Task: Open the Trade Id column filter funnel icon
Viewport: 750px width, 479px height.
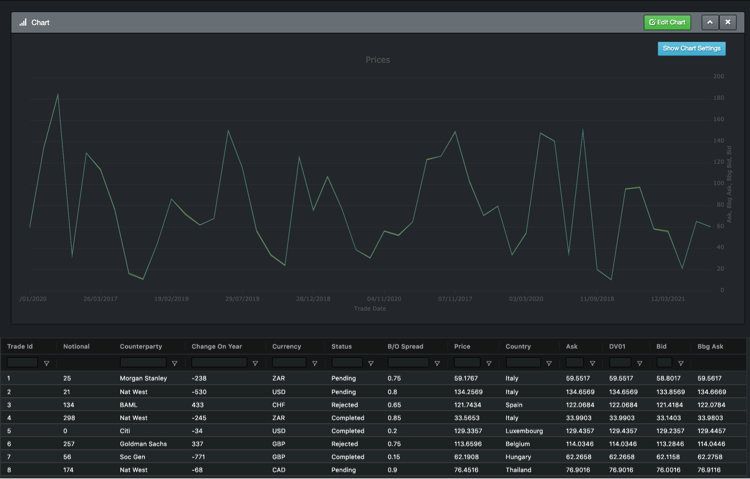Action: pos(46,363)
